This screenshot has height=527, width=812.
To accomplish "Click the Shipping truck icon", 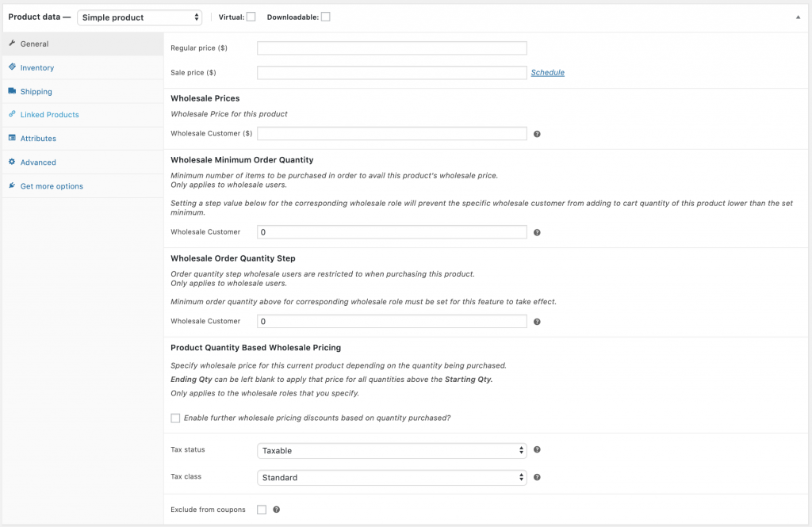I will point(12,90).
